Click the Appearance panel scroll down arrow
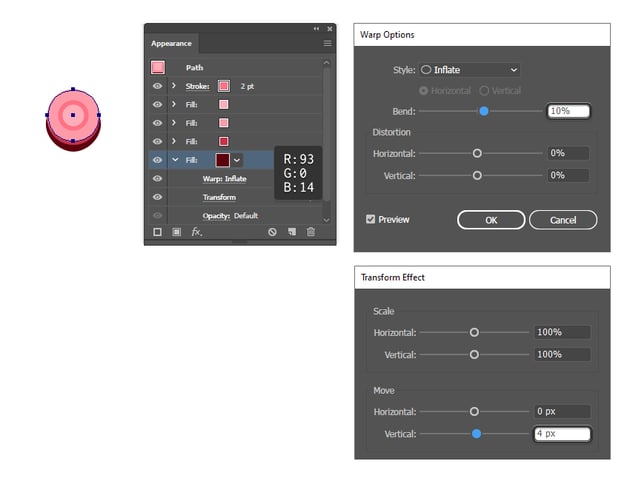The width and height of the screenshot is (630, 481). click(x=326, y=220)
